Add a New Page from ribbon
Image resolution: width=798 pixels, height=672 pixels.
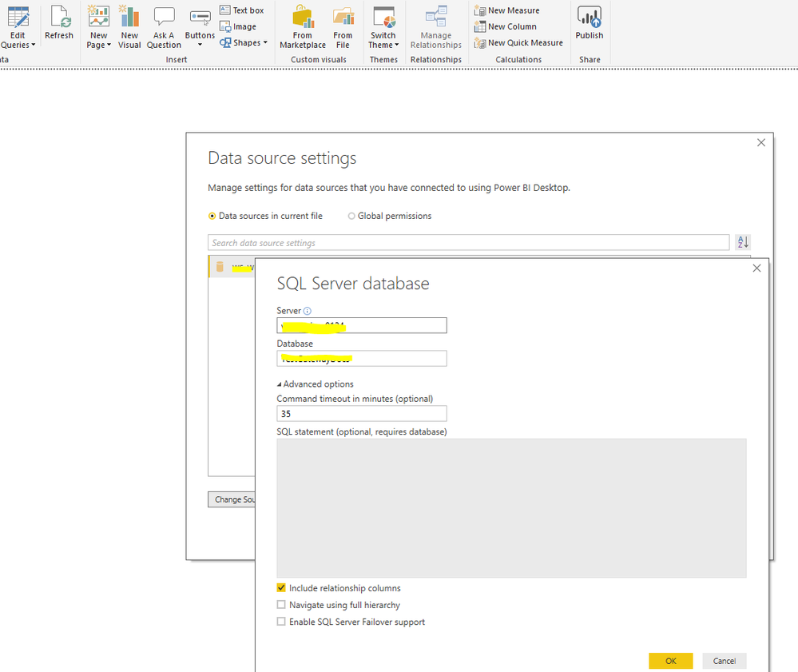click(99, 26)
